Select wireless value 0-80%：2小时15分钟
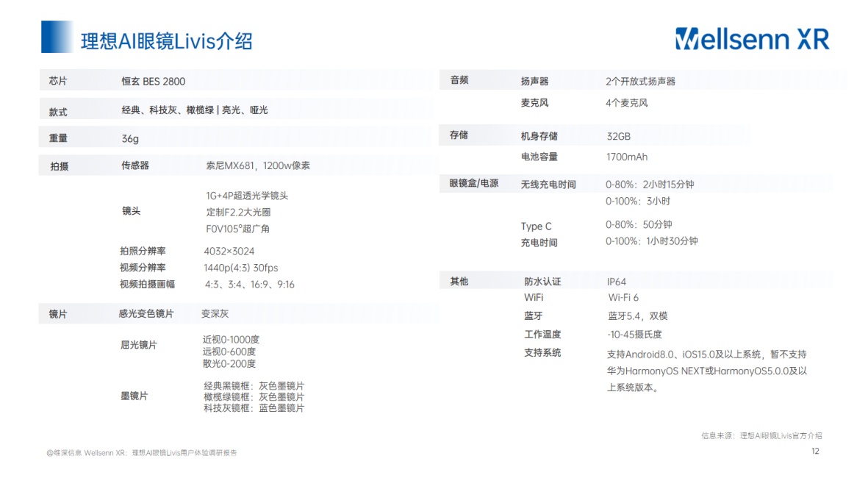868x478 pixels. (x=650, y=185)
